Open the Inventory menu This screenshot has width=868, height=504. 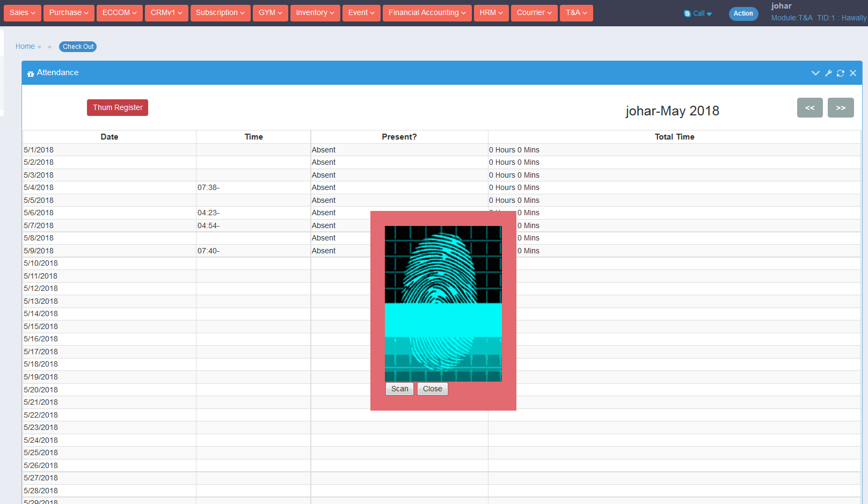pos(315,13)
